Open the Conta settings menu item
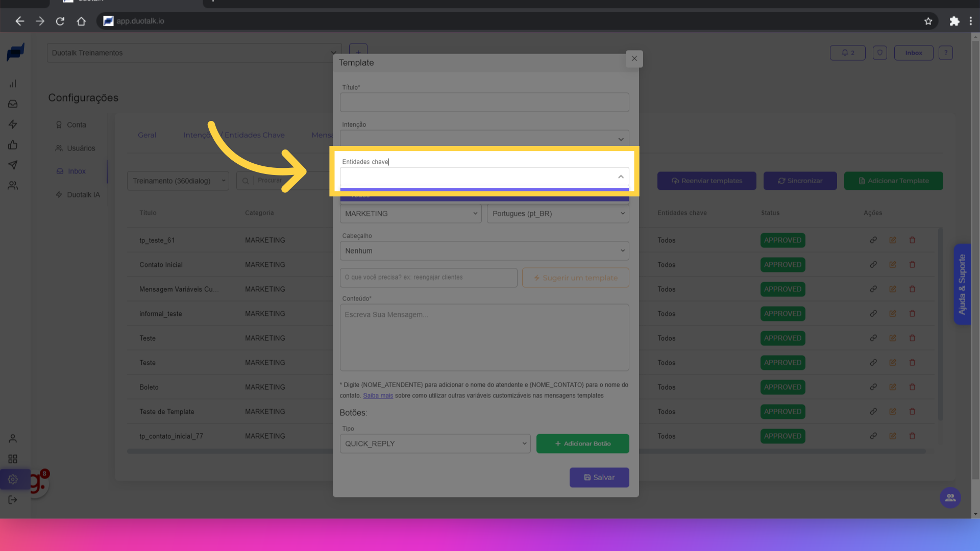980x551 pixels. (x=71, y=124)
